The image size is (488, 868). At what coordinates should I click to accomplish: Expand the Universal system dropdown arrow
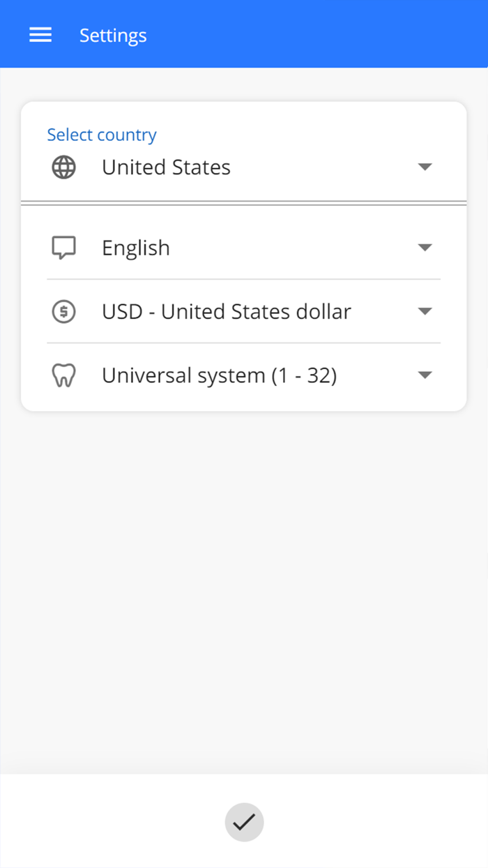coord(425,375)
